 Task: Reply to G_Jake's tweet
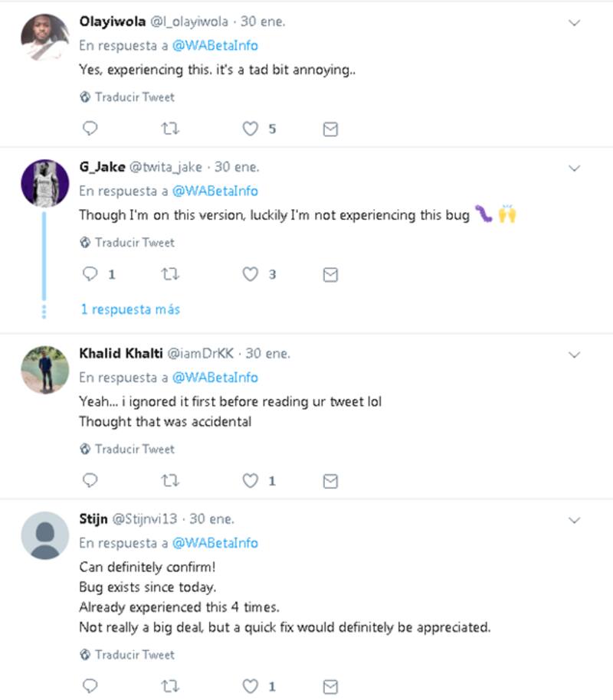90,274
